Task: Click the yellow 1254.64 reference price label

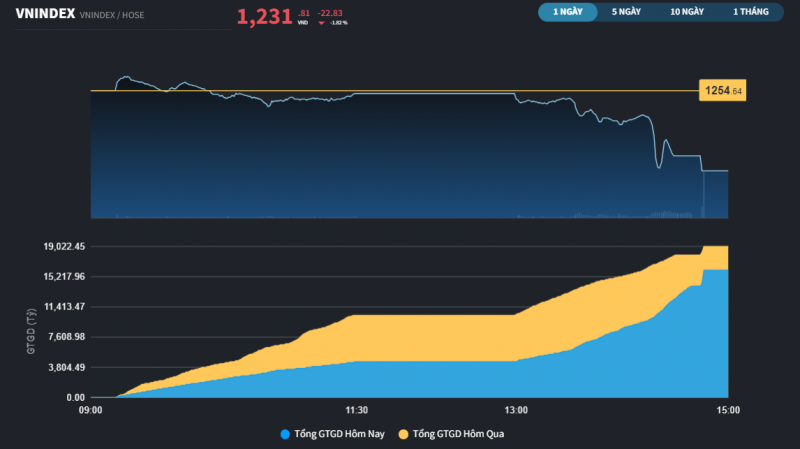Action: 723,91
